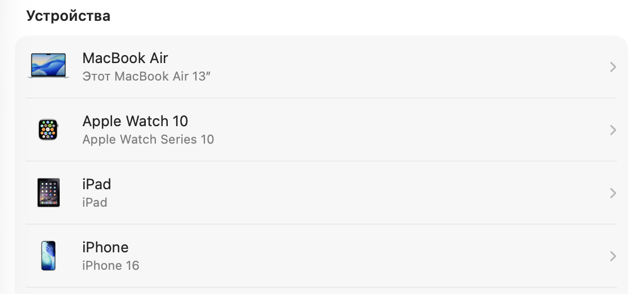Open the Apple Watch 10 entry title
Viewport: 644px width, 294px height.
(x=135, y=121)
